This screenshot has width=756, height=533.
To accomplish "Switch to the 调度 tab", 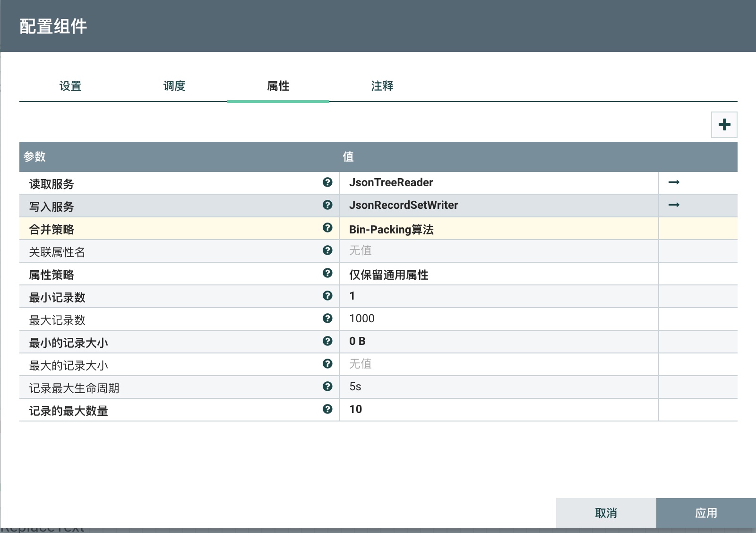I will [174, 86].
